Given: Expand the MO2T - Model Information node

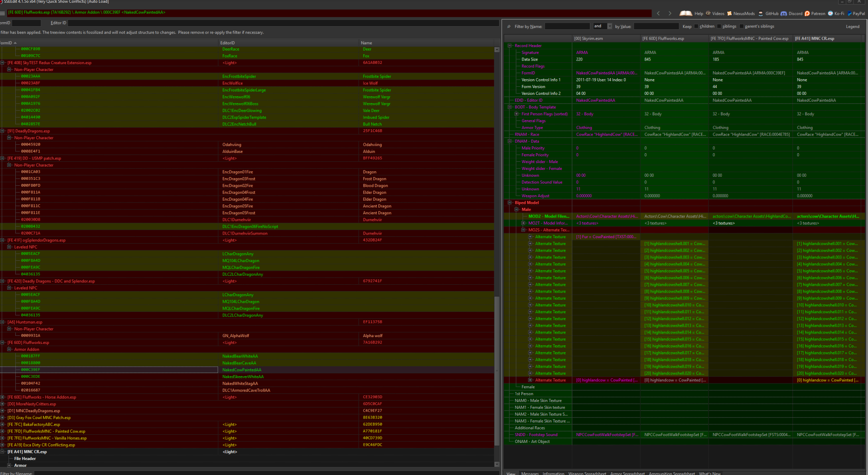Looking at the screenshot, I should [x=524, y=223].
